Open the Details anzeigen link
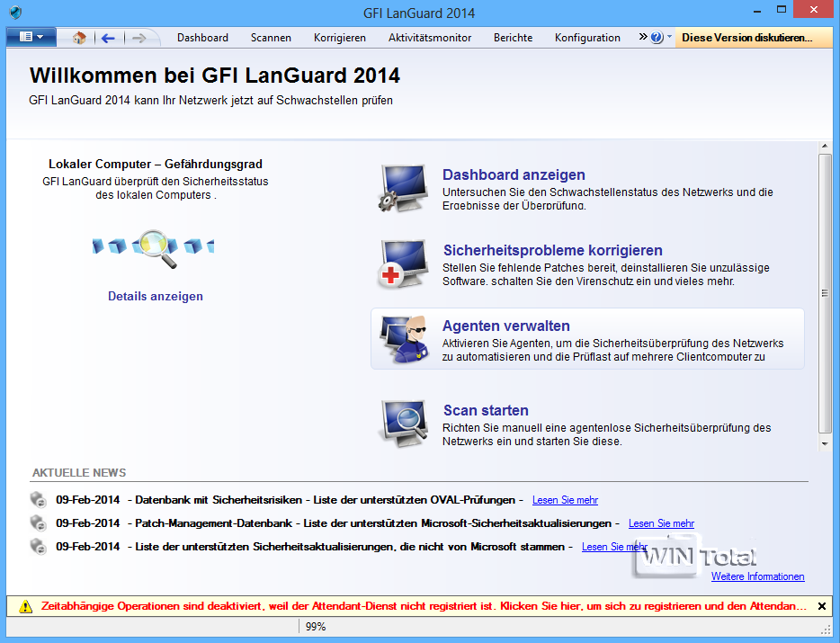This screenshot has height=643, width=840. 156,296
